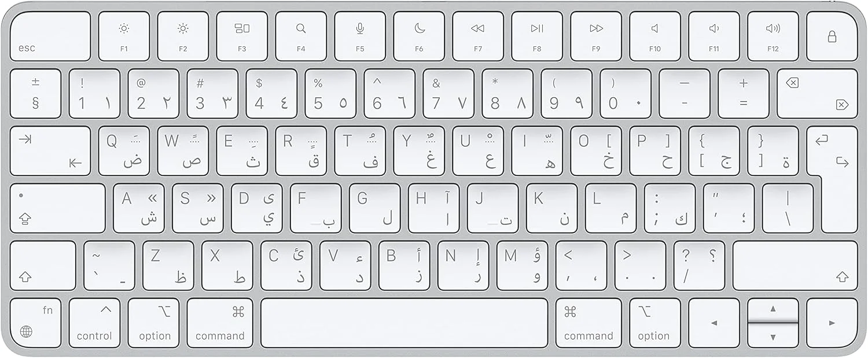
Task: Click the left command key
Action: click(220, 323)
